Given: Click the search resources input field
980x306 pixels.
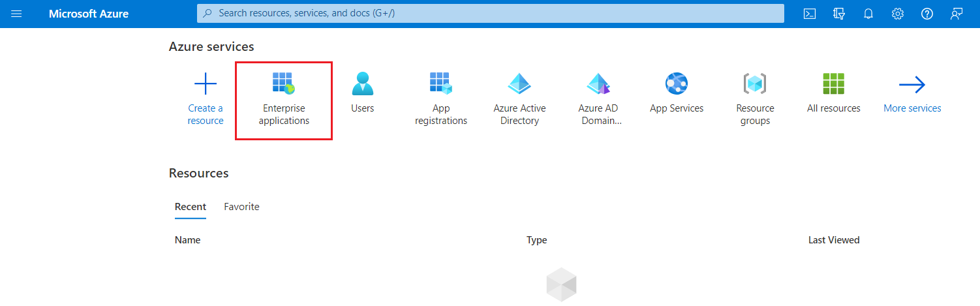Looking at the screenshot, I should [x=489, y=13].
